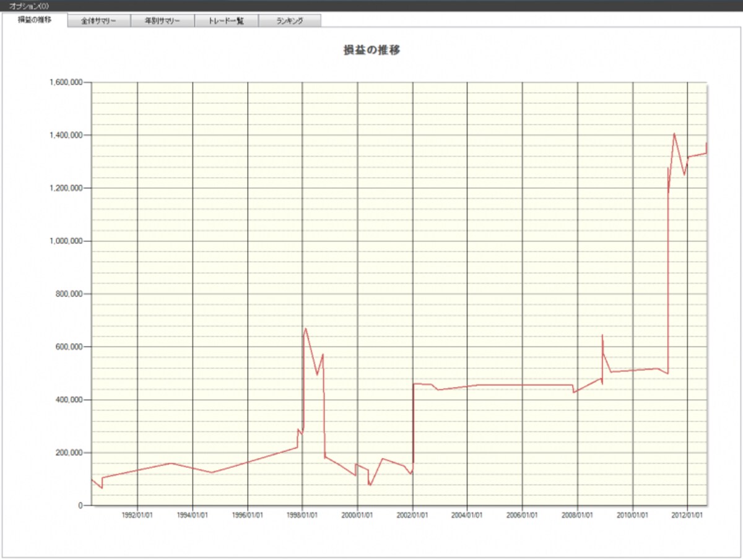
Task: Open the 全体サマリー tab
Action: [x=98, y=20]
